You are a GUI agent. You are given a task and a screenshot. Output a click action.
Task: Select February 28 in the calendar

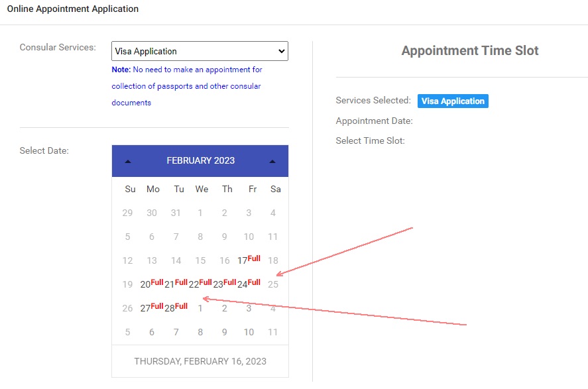coord(170,308)
